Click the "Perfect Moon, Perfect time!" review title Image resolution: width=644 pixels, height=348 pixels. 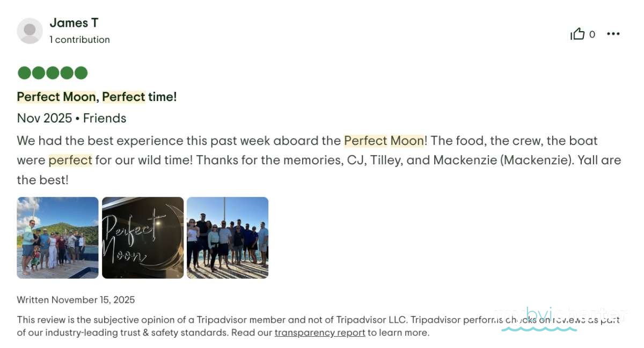(x=97, y=97)
